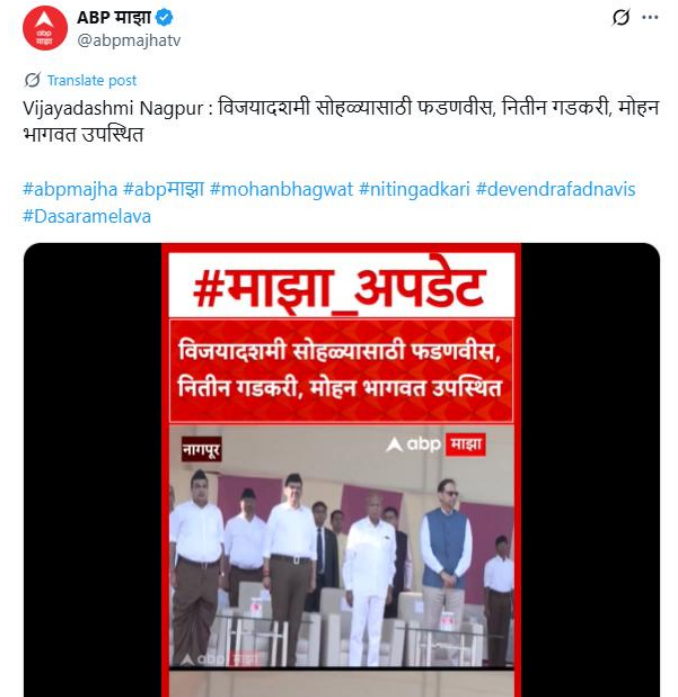The height and width of the screenshot is (697, 678).
Task: Open the #abpmajha hashtag
Action: [70, 189]
